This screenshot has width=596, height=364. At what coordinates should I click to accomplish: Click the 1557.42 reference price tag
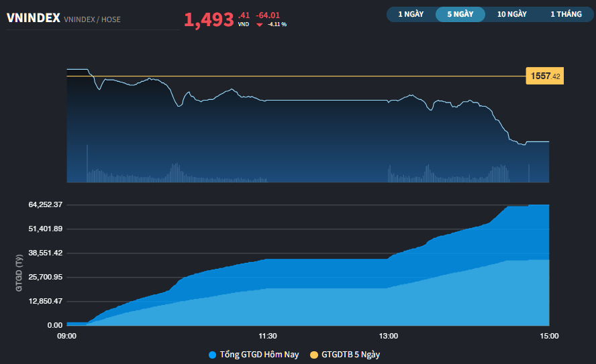(545, 76)
